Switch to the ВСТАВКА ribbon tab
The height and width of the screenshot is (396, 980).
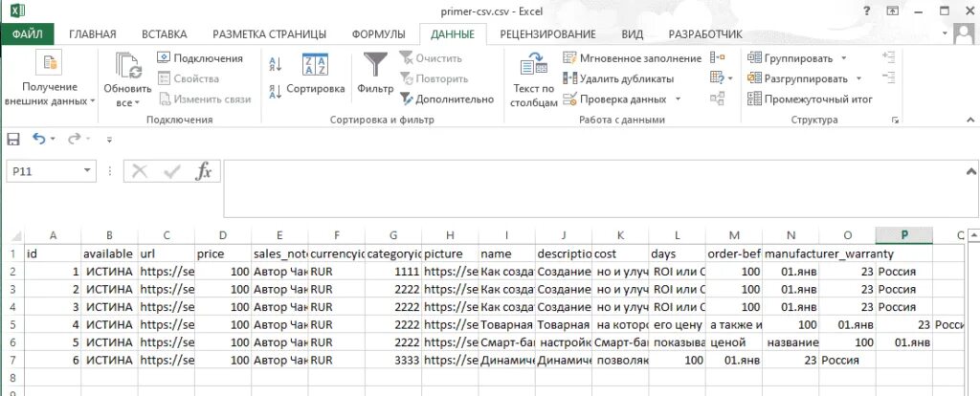coord(164,34)
